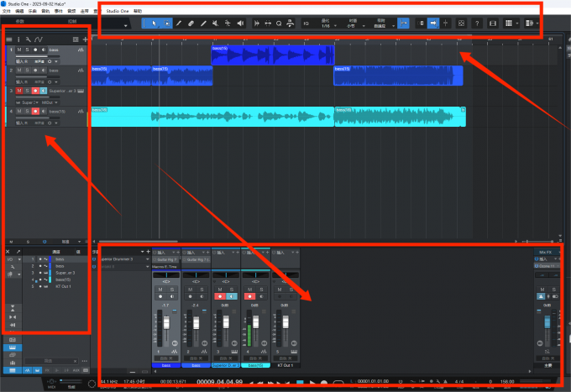Viewport: 571px width, 392px height.
Task: Select the Listen (speaker) tool
Action: [x=242, y=24]
